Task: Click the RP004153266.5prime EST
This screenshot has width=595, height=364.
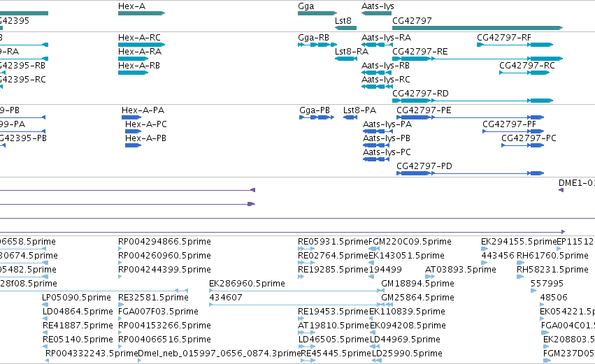Action: 120,333
